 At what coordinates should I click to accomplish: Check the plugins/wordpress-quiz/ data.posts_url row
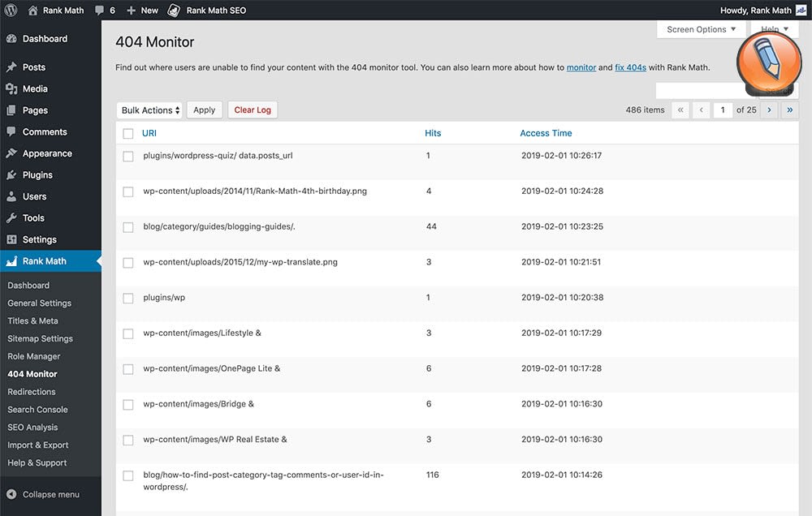tap(128, 157)
